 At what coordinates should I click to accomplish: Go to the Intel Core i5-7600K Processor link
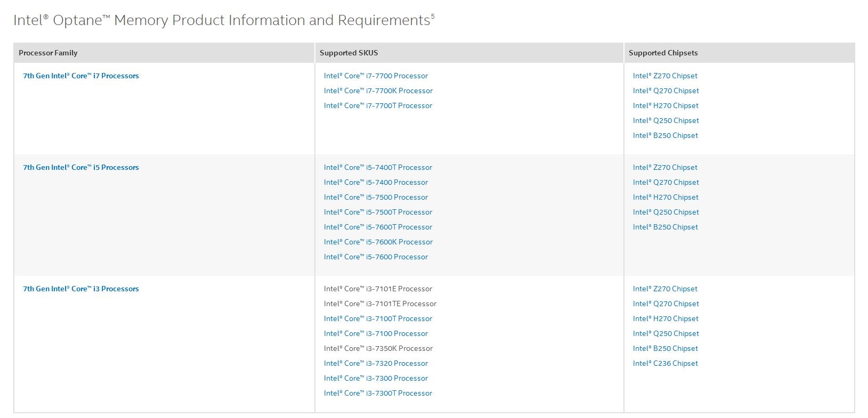point(378,242)
